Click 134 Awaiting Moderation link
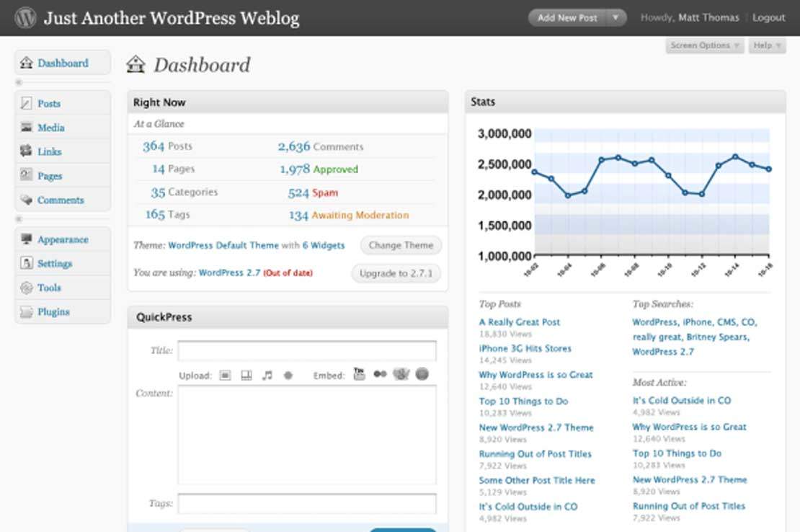 pyautogui.click(x=349, y=216)
